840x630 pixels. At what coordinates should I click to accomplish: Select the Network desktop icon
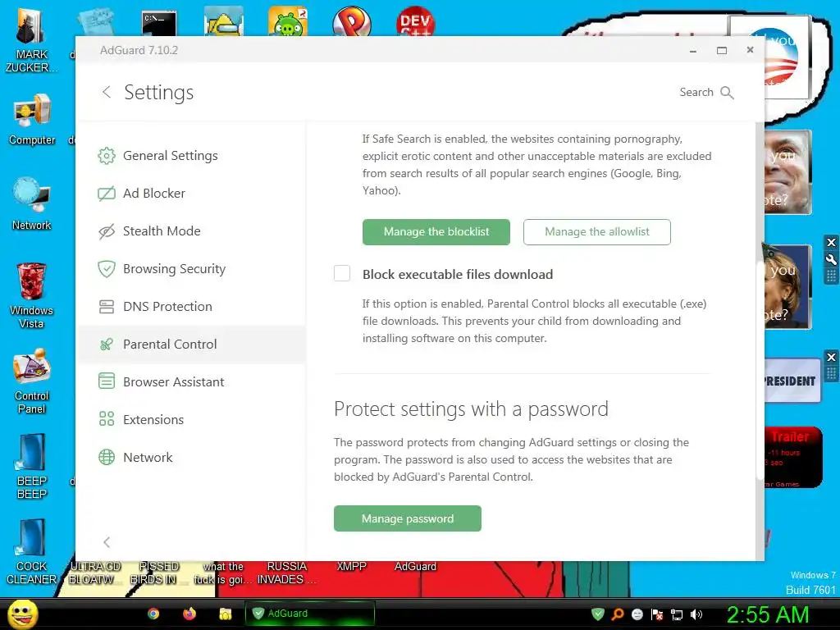[x=32, y=203]
